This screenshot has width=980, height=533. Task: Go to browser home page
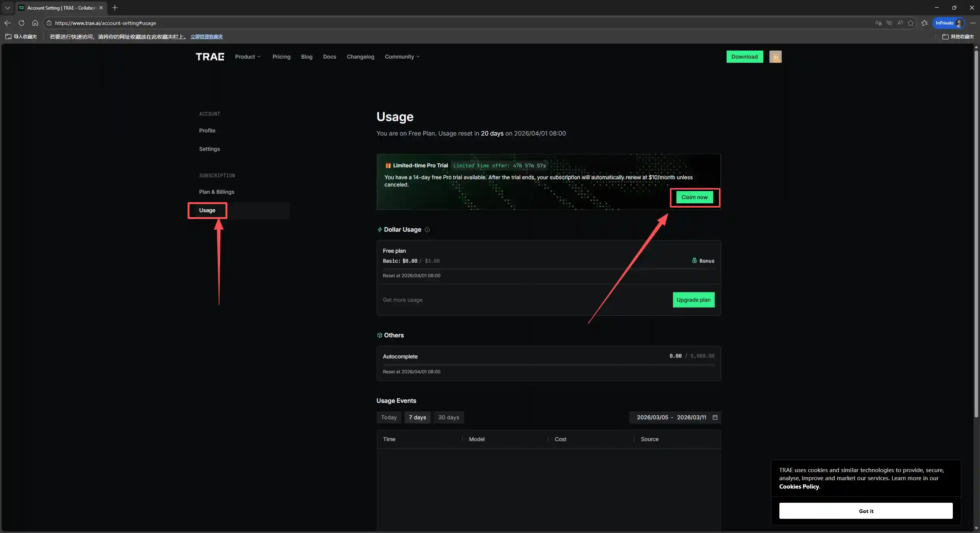tap(35, 23)
